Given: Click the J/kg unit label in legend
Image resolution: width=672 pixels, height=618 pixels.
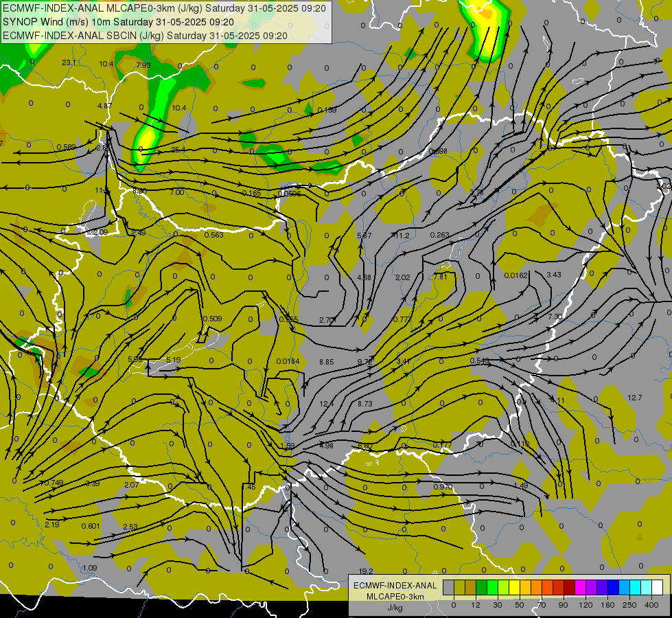Looking at the screenshot, I should tap(395, 608).
